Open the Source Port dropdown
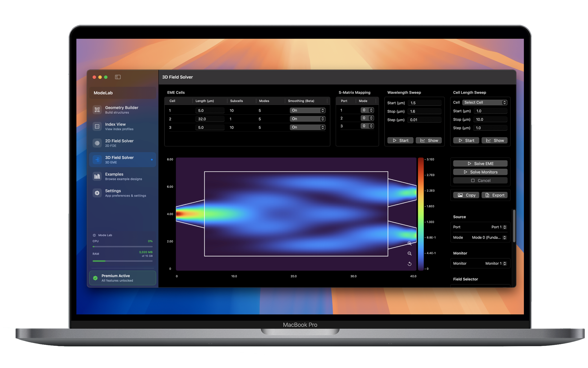This screenshot has height=368, width=588. click(498, 227)
